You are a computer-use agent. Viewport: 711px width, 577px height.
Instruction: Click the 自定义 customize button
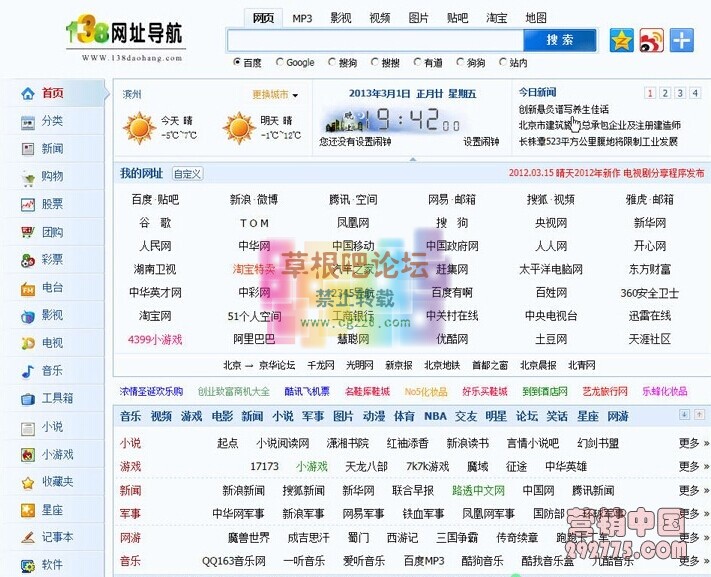187,174
